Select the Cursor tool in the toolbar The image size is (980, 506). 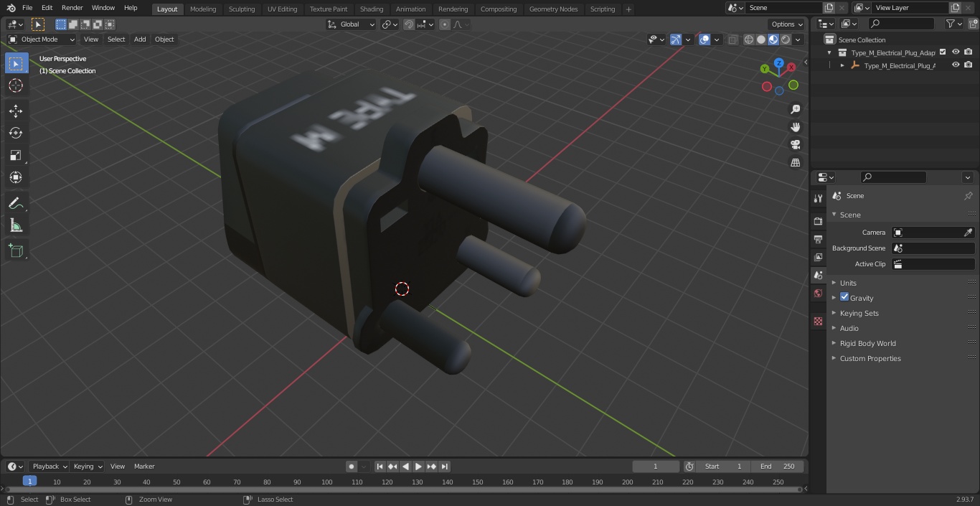16,85
